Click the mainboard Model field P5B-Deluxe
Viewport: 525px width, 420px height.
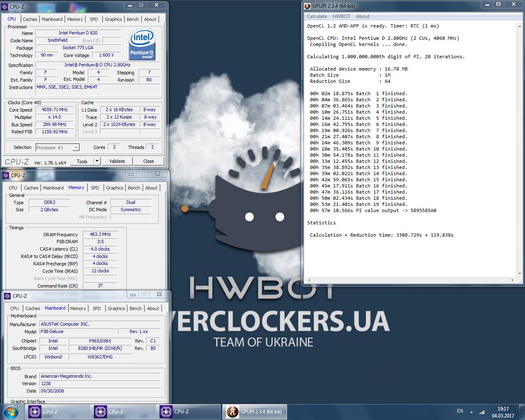point(78,331)
